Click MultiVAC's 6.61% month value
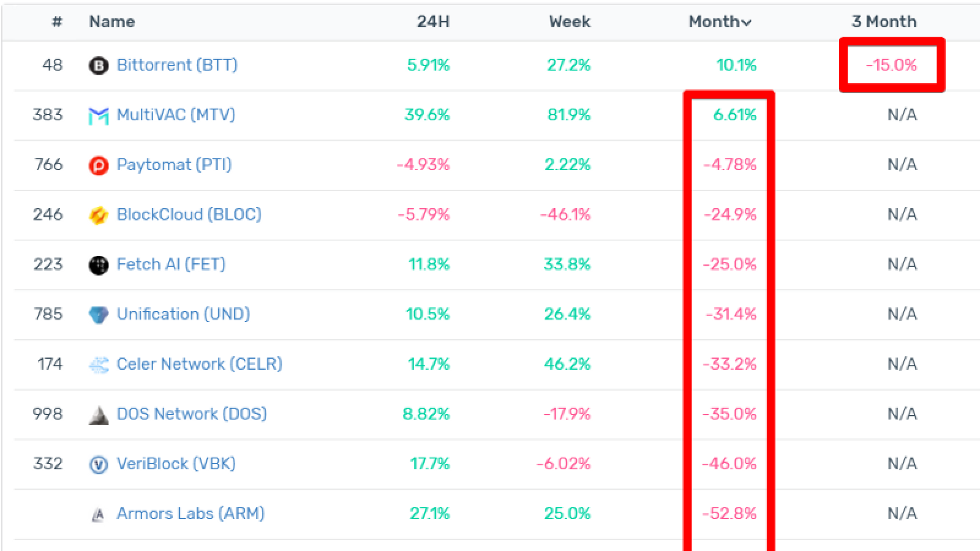Screen dimensions: 980x551 (735, 114)
